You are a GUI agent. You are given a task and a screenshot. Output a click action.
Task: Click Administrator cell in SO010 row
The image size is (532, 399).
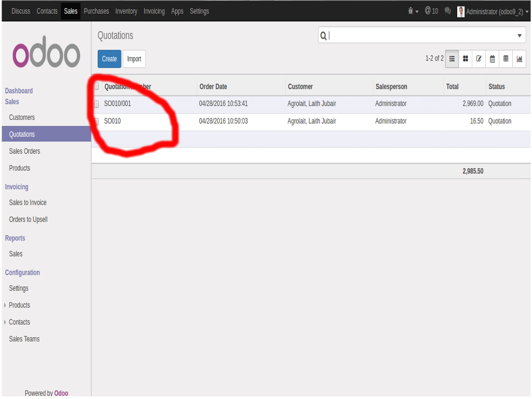pyautogui.click(x=391, y=121)
